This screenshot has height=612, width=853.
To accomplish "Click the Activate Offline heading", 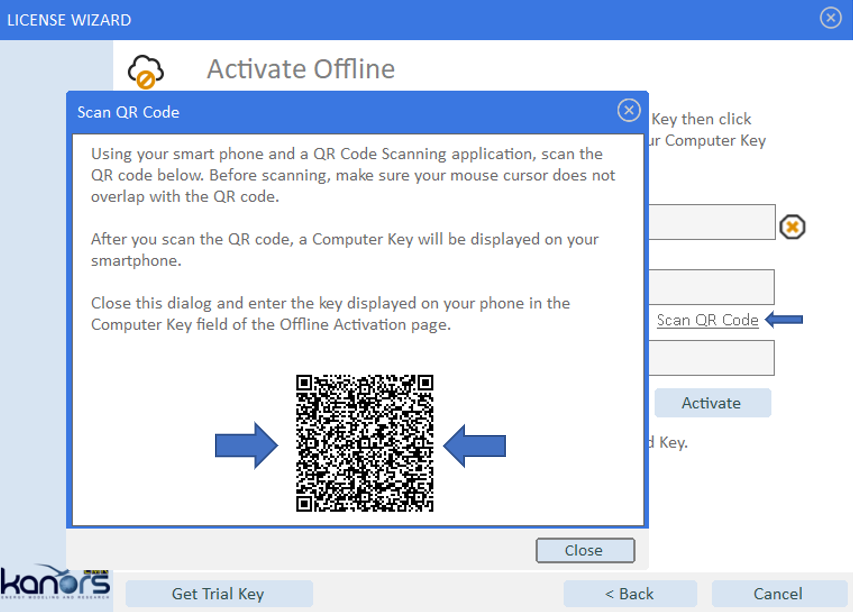I will click(301, 69).
